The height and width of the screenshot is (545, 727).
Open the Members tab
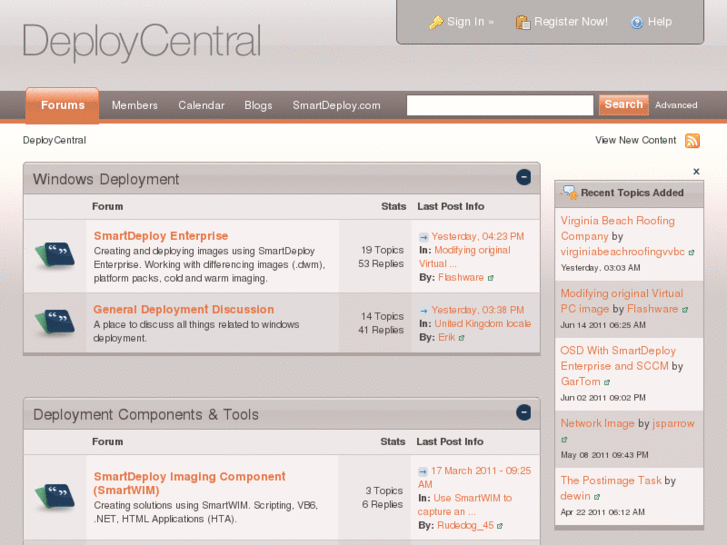(134, 105)
